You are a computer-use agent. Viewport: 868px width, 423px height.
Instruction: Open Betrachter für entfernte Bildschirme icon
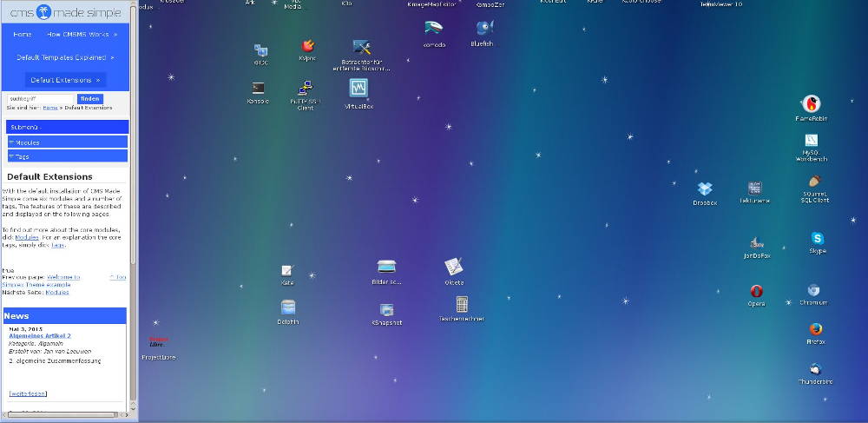pos(361,48)
